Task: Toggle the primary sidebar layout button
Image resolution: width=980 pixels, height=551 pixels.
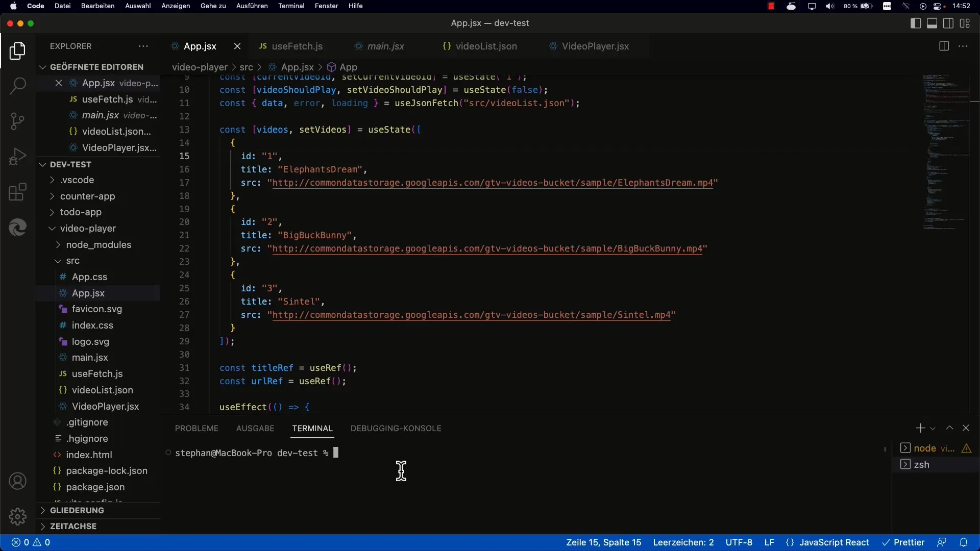Action: pos(916,23)
